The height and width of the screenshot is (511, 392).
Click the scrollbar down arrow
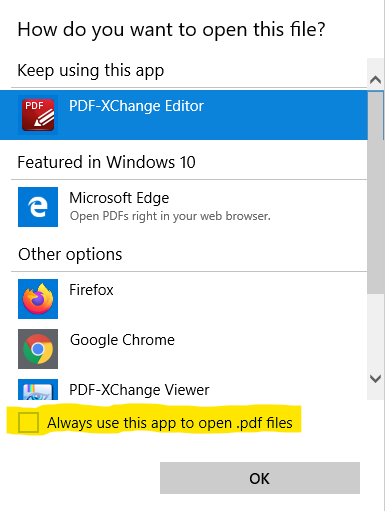click(x=376, y=379)
